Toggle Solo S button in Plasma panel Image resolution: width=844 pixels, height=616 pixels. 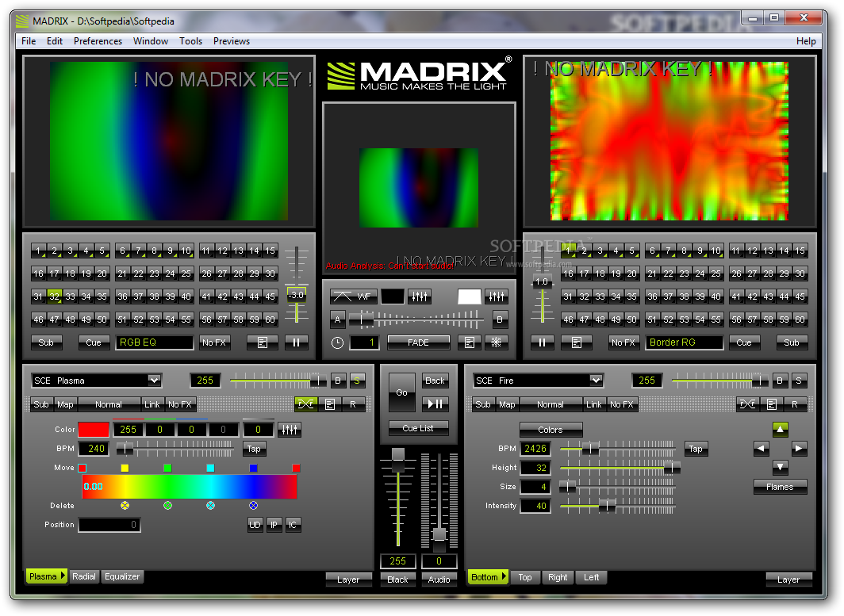(x=357, y=381)
